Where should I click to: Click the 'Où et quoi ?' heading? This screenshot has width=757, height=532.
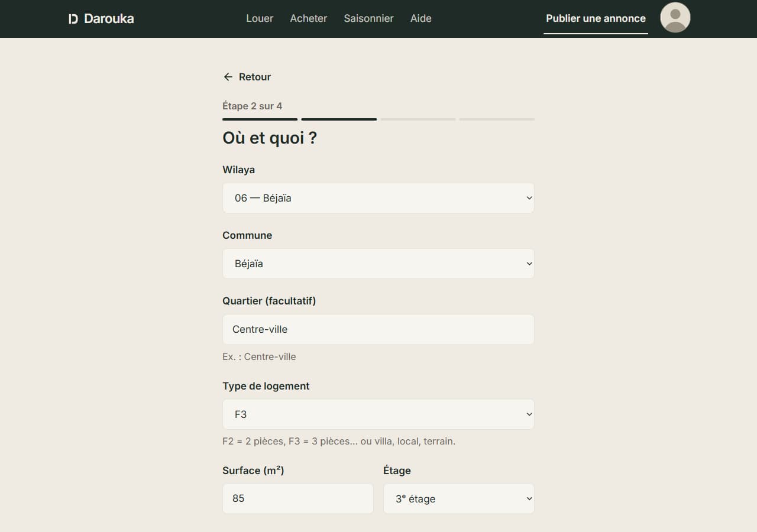point(270,138)
